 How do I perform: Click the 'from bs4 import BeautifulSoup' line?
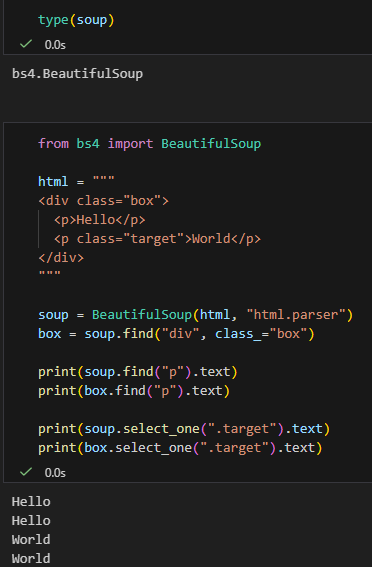click(149, 144)
